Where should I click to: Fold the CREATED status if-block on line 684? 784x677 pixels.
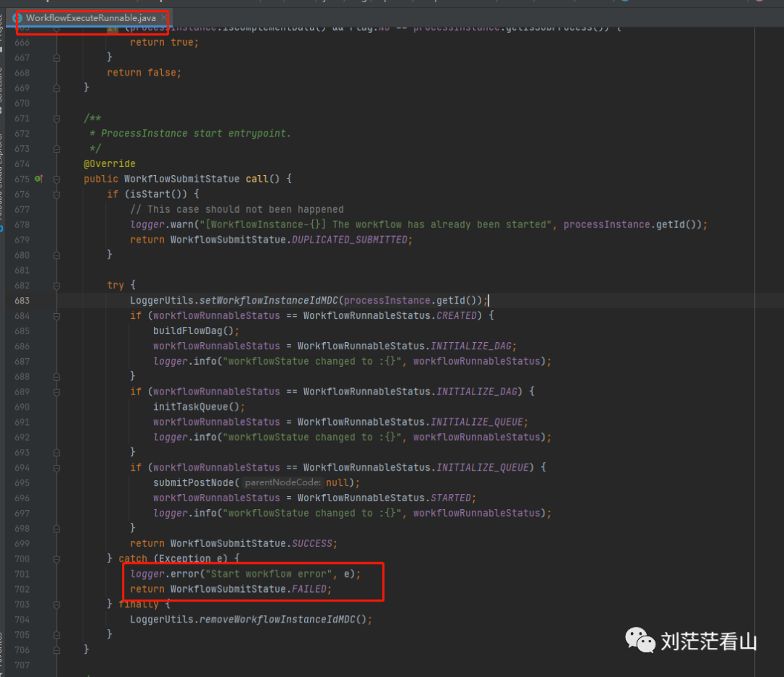[x=57, y=316]
